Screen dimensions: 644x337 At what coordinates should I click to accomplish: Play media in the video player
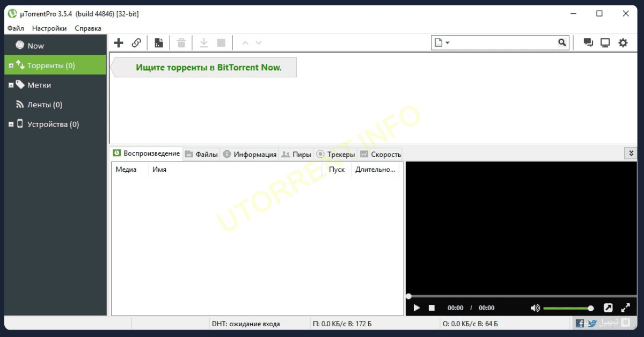point(416,308)
